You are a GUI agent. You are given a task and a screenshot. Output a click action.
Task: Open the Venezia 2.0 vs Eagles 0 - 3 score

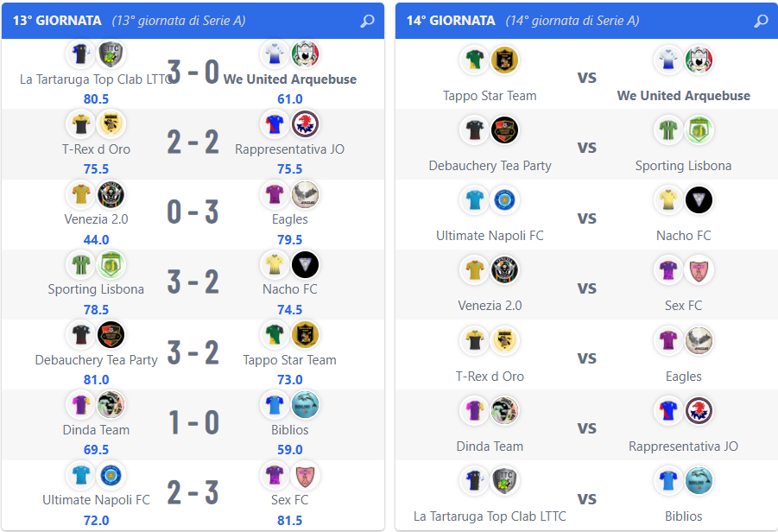tap(193, 212)
